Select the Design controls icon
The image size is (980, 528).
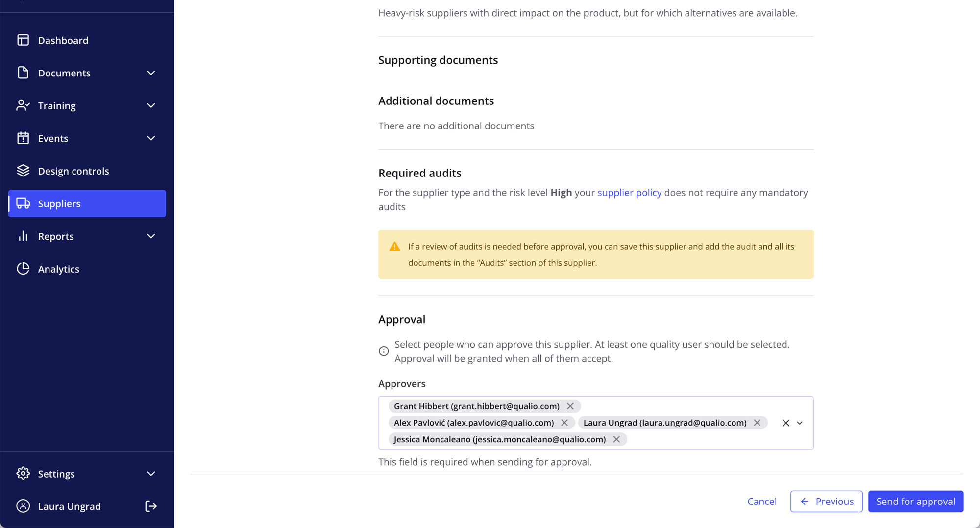coord(23,171)
